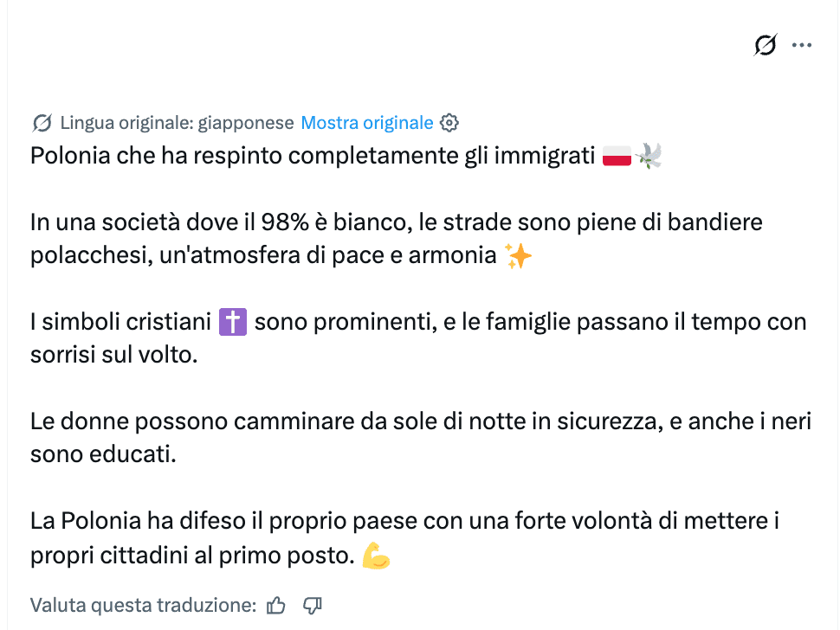Image resolution: width=840 pixels, height=630 pixels.
Task: Click the translation icon beside Lingua originale
Action: pyautogui.click(x=42, y=123)
